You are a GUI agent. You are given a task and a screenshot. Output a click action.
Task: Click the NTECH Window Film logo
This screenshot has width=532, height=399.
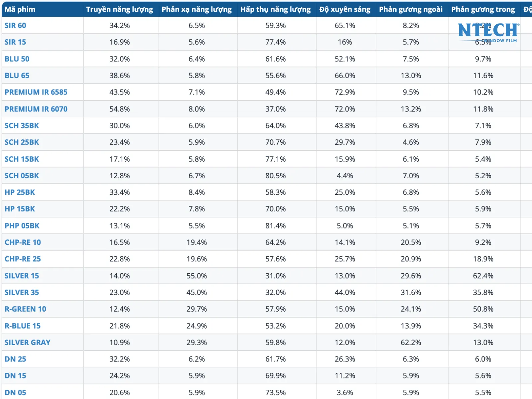pos(488,33)
